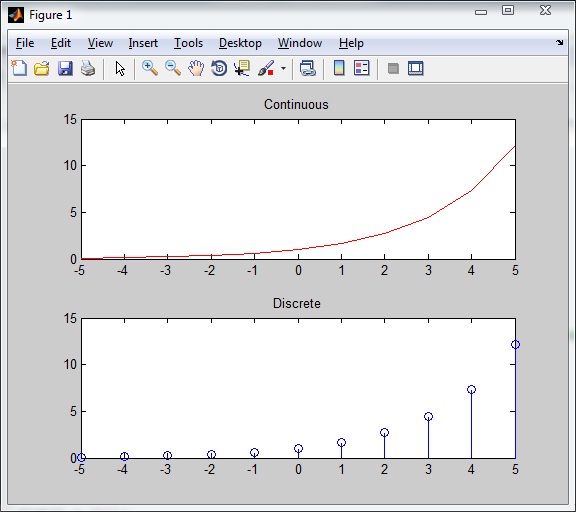Screen dimensions: 576x512
Task: Enable the Rotate 3D tool
Action: click(x=219, y=68)
